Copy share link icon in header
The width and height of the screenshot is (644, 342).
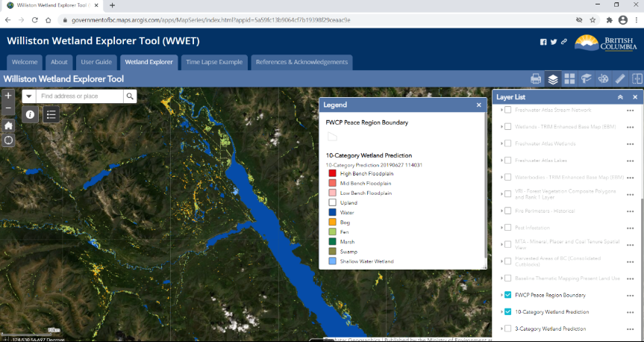[564, 42]
